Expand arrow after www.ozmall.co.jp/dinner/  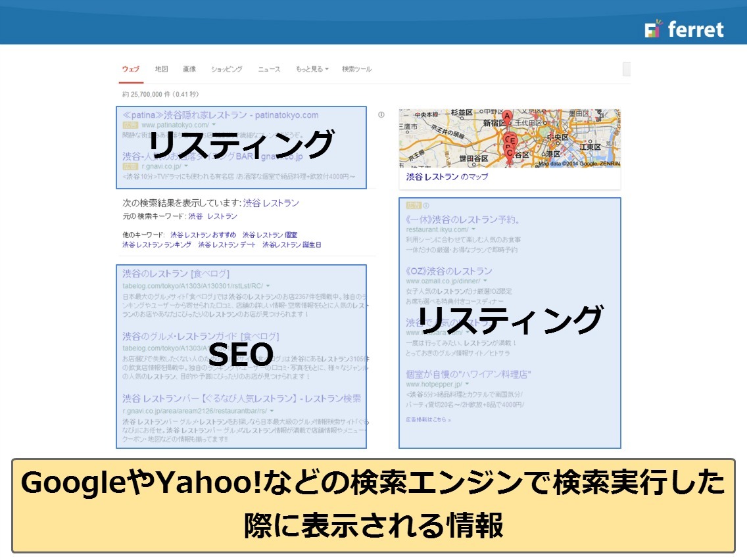click(485, 281)
